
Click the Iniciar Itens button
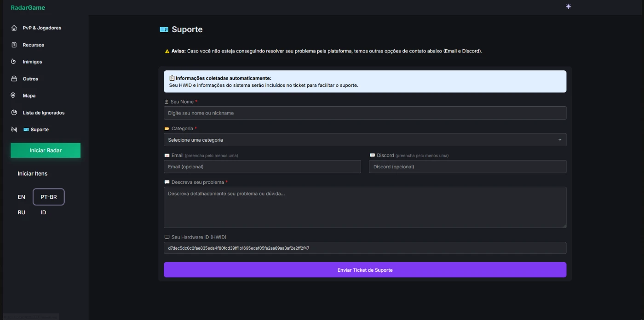[33, 174]
